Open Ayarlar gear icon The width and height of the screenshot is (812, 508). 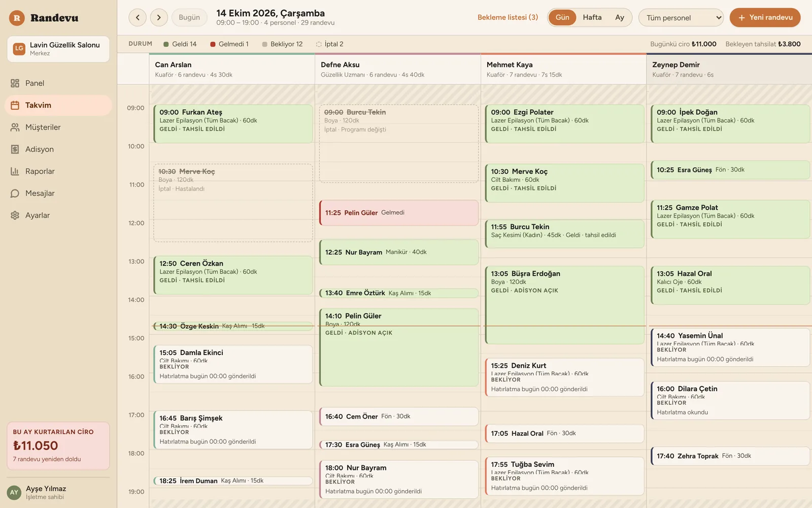tap(15, 215)
